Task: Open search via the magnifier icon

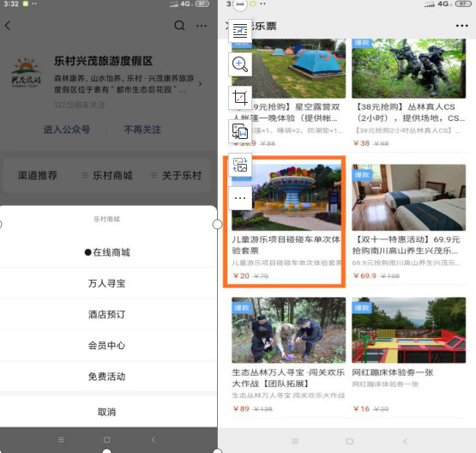Action: [x=179, y=26]
